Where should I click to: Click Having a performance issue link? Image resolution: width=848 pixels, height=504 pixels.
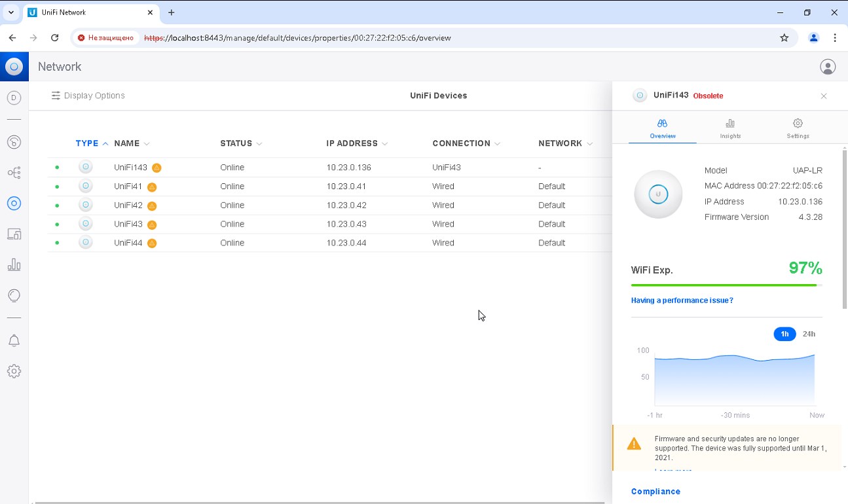[682, 300]
